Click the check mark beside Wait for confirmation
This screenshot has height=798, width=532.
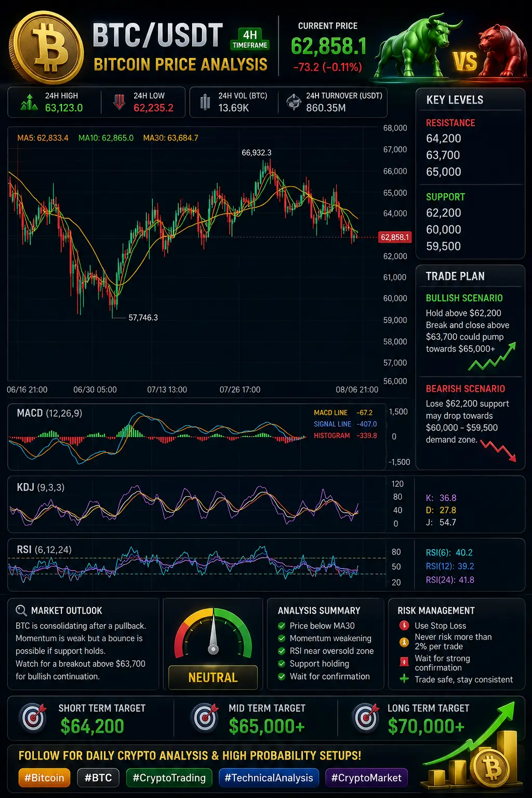click(282, 676)
